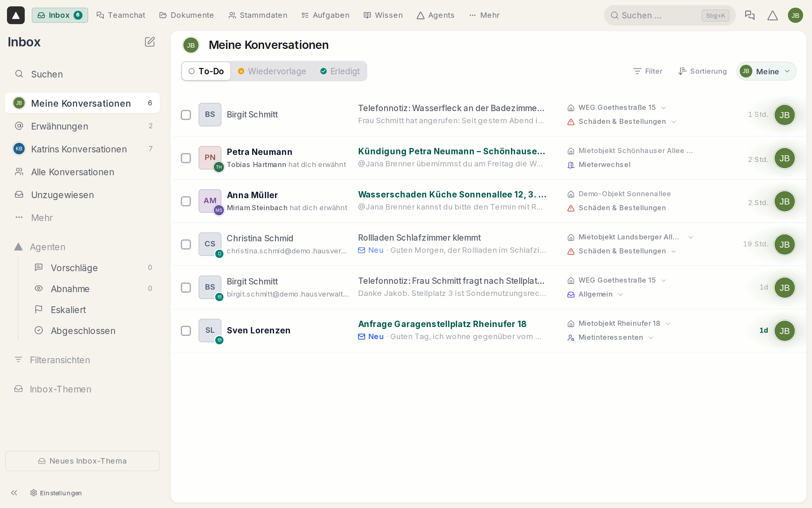Open the Meine assignee dropdown
This screenshot has width=812, height=508.
point(766,71)
